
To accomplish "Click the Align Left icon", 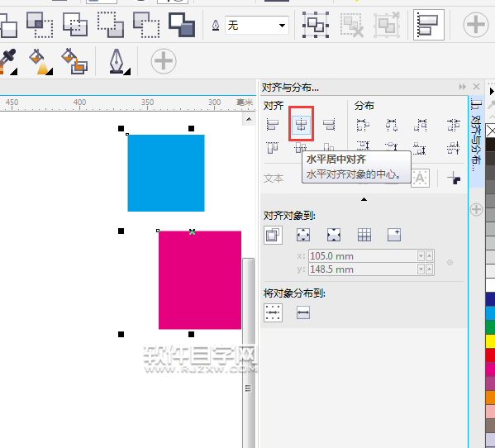I will click(273, 124).
